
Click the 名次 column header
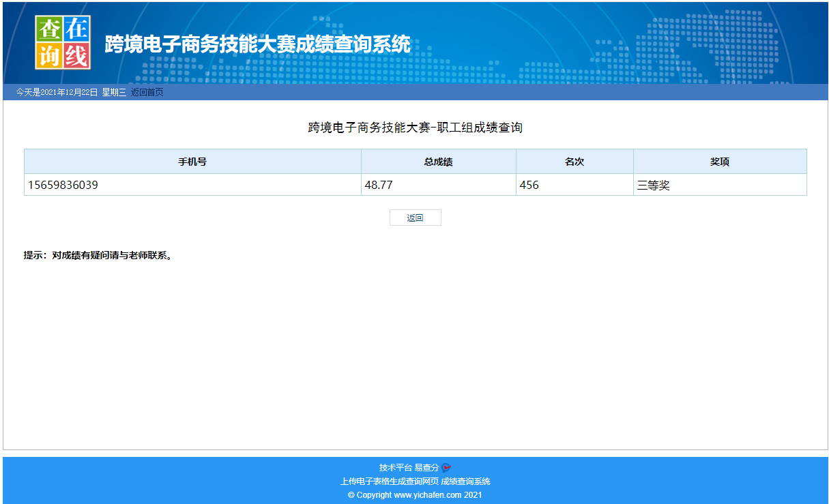pos(575,162)
